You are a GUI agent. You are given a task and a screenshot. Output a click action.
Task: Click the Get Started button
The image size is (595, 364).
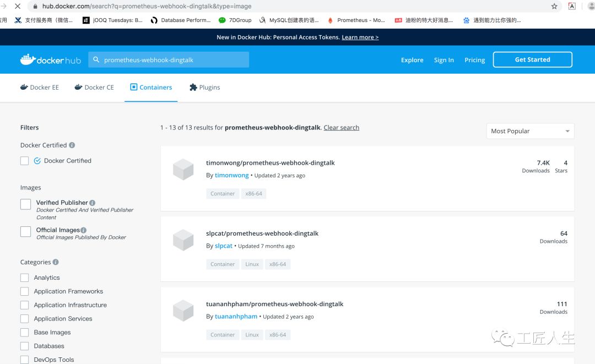pyautogui.click(x=532, y=59)
